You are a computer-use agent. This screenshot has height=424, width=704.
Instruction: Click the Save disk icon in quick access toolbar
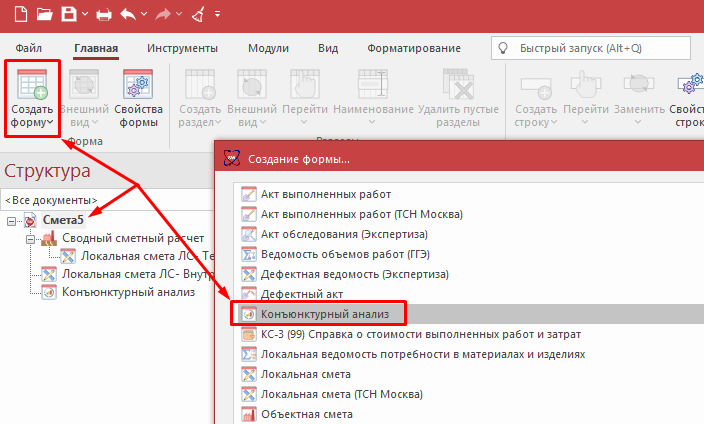tap(68, 14)
